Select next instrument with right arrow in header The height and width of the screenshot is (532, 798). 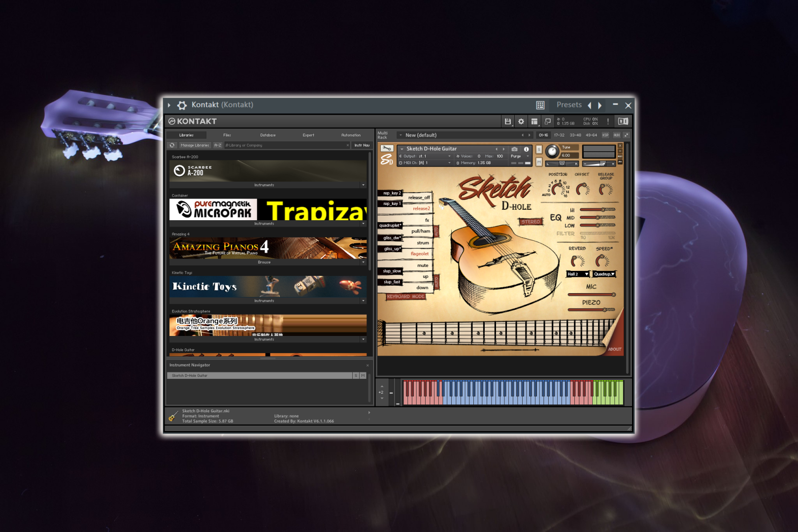click(x=503, y=149)
